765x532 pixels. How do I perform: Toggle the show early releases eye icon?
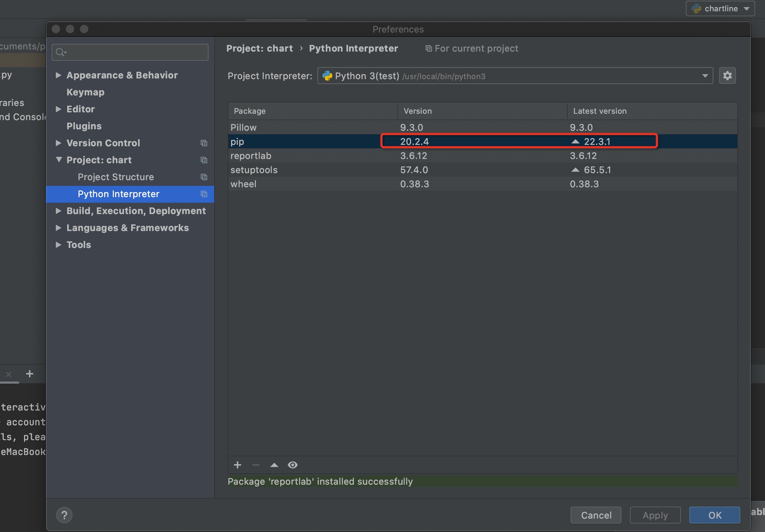pos(293,465)
